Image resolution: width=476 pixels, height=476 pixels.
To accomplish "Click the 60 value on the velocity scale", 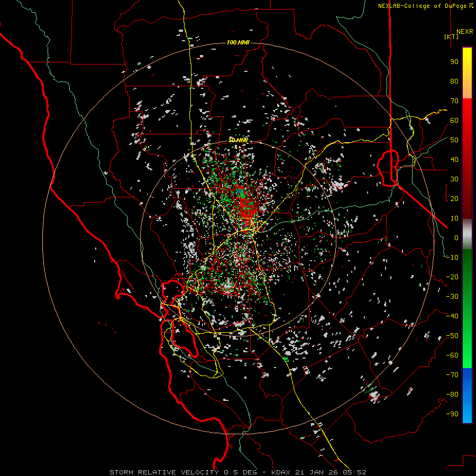I will [x=454, y=121].
